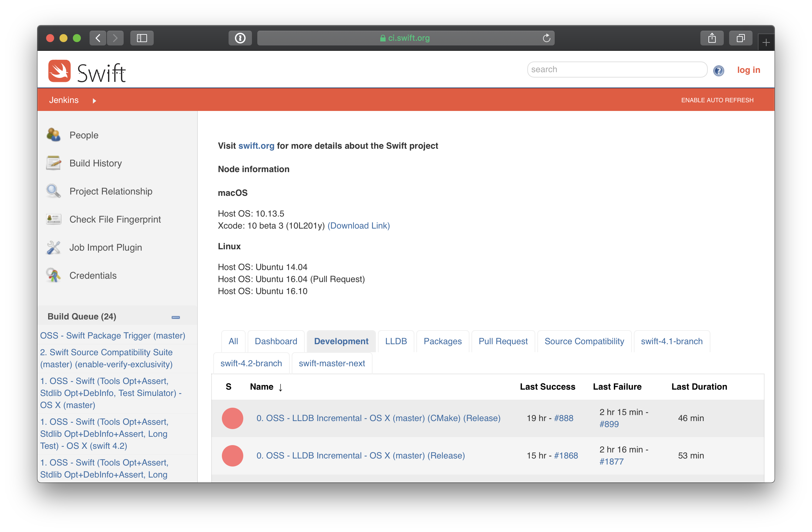Open LLDB Incremental OS X (CMake) (Release) job
812x532 pixels.
click(378, 418)
